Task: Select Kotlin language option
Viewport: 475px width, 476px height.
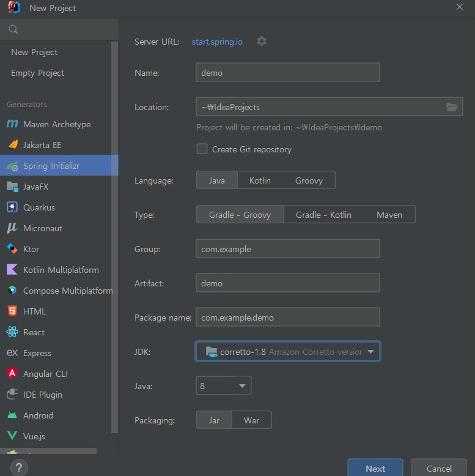Action: (260, 180)
